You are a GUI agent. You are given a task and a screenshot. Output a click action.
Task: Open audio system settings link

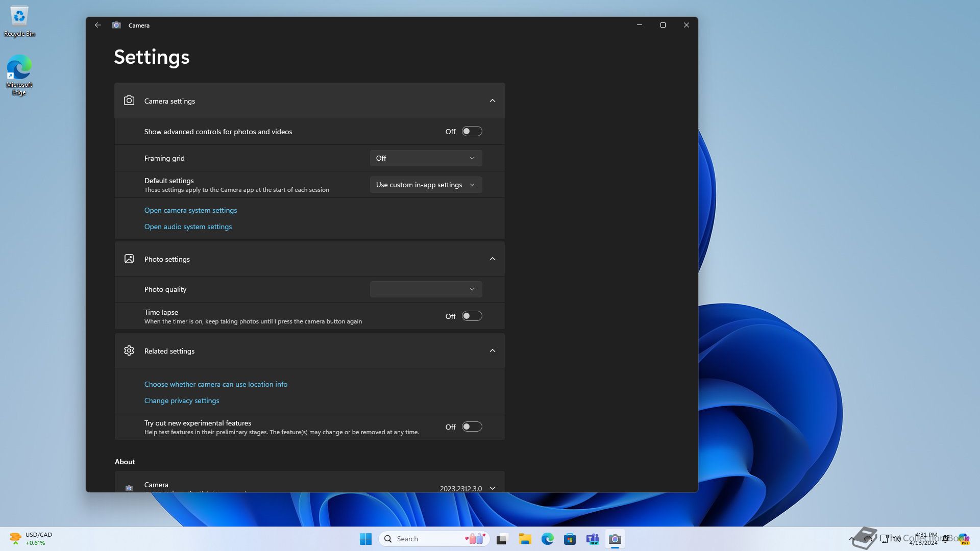coord(188,227)
